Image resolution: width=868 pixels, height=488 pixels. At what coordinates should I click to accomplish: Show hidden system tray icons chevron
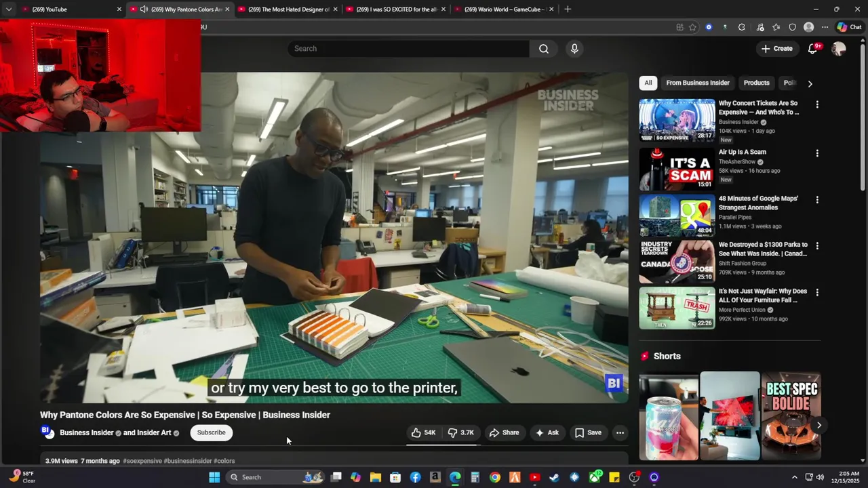pyautogui.click(x=795, y=477)
